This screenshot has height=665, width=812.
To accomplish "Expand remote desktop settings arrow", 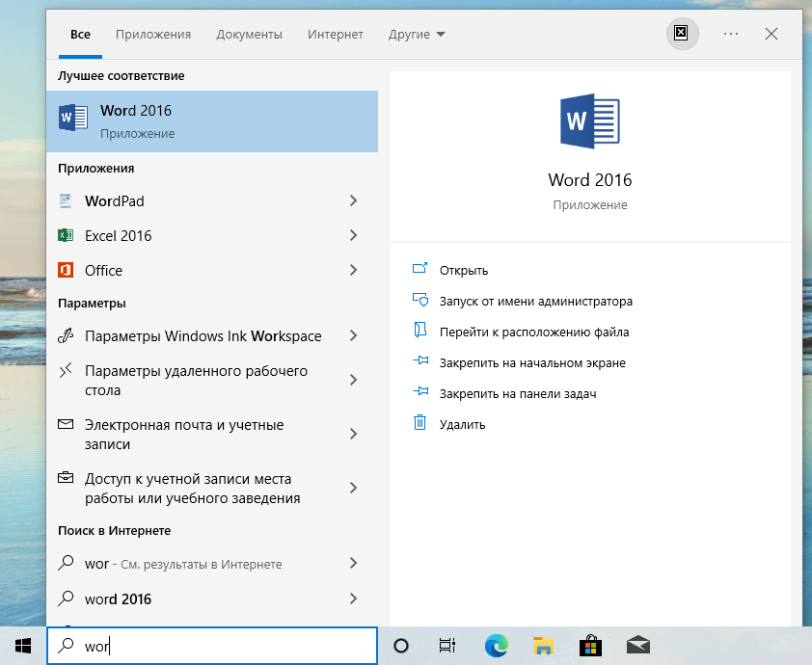I will coord(354,381).
